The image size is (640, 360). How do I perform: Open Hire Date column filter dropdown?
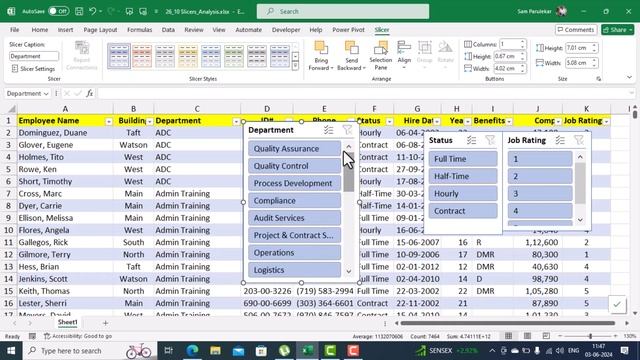coord(437,122)
